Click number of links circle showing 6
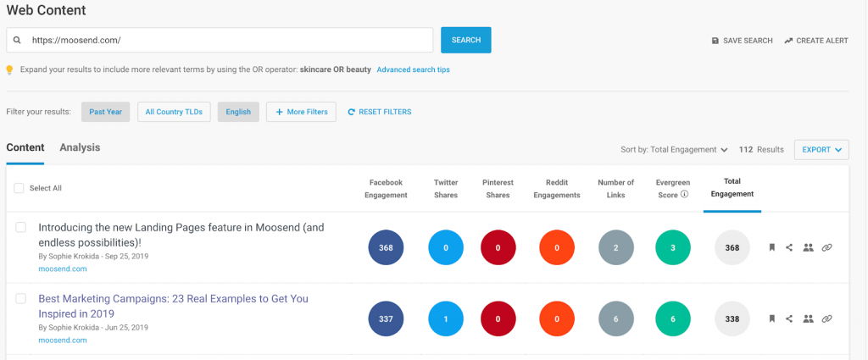868x360 pixels. point(616,319)
